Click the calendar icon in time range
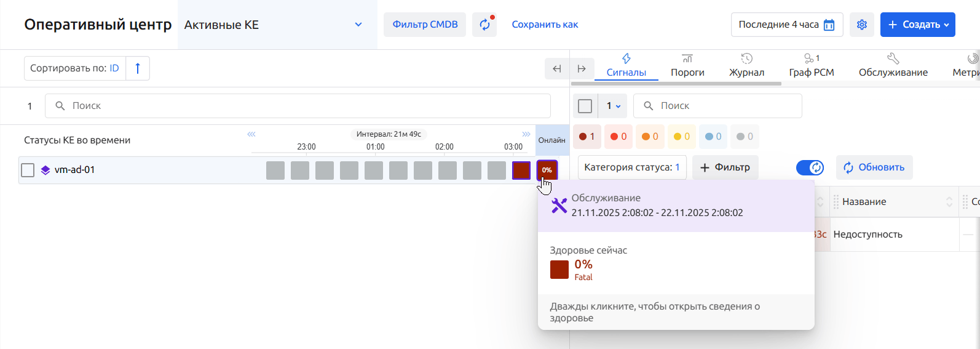The height and width of the screenshot is (349, 980). [829, 25]
